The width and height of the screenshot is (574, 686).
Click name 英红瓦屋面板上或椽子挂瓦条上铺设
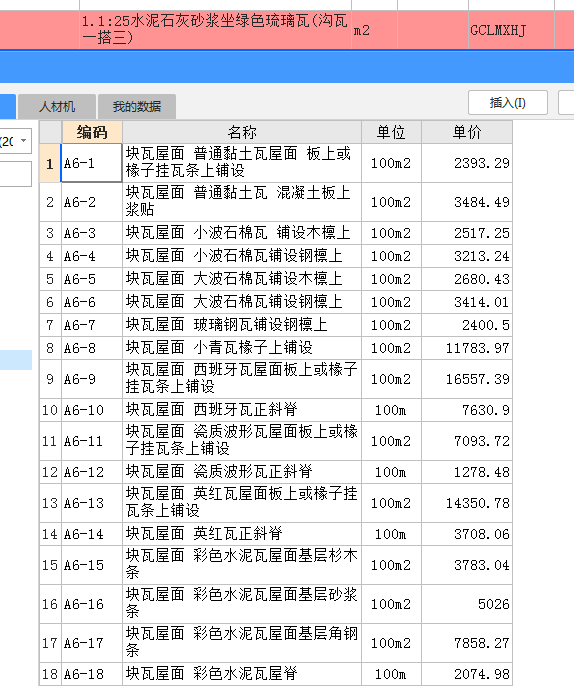[x=242, y=503]
